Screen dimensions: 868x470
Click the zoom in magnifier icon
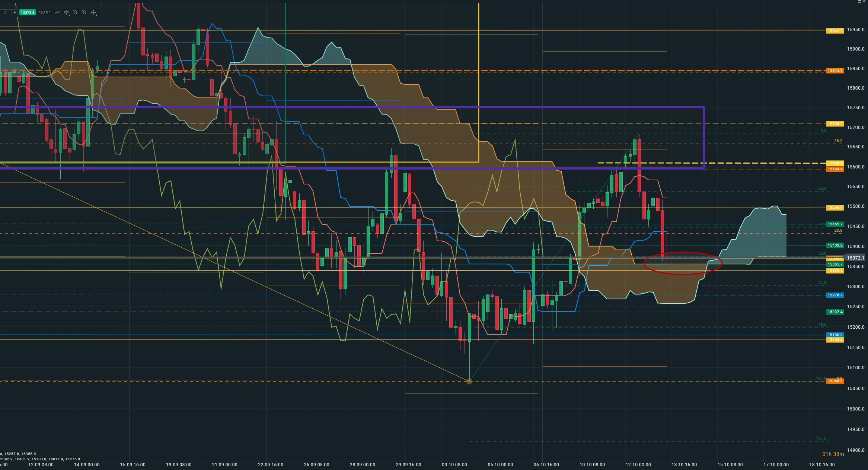(x=84, y=12)
